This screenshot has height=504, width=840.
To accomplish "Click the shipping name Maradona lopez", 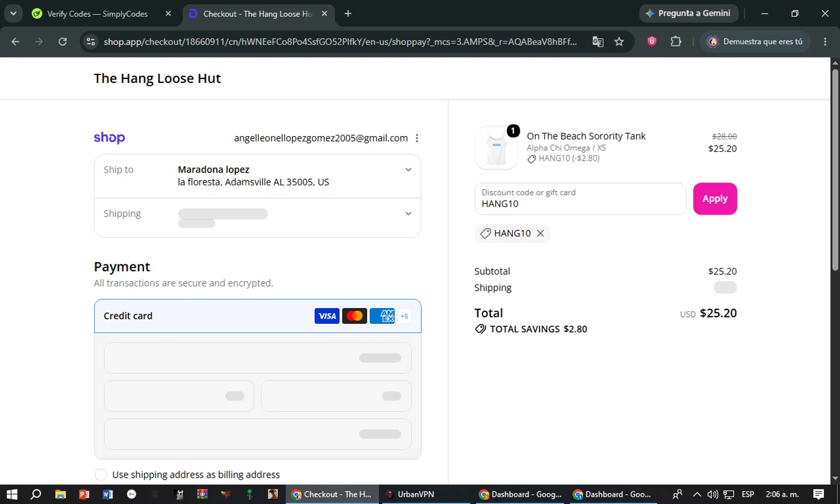I will pyautogui.click(x=213, y=170).
